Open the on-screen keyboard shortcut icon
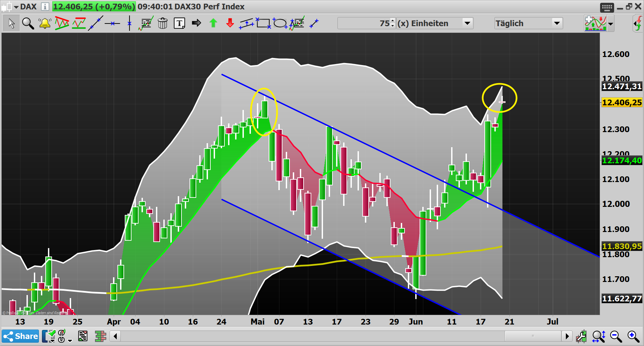 tap(607, 7)
